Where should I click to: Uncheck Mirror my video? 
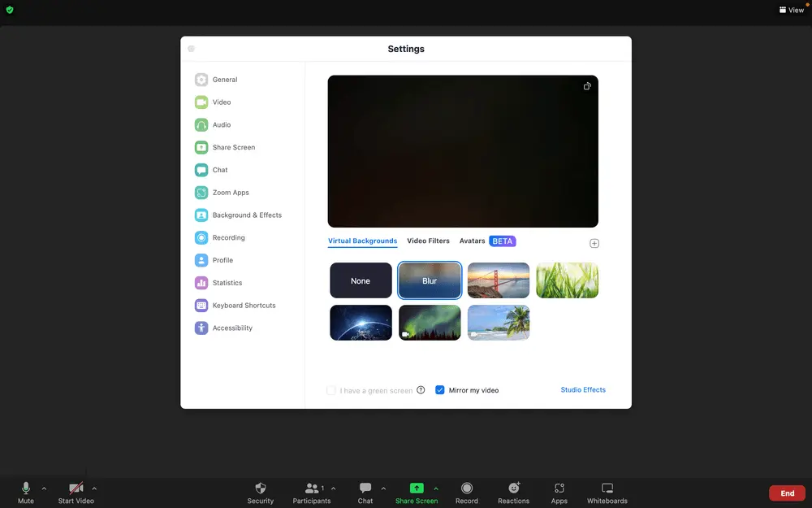(x=439, y=390)
